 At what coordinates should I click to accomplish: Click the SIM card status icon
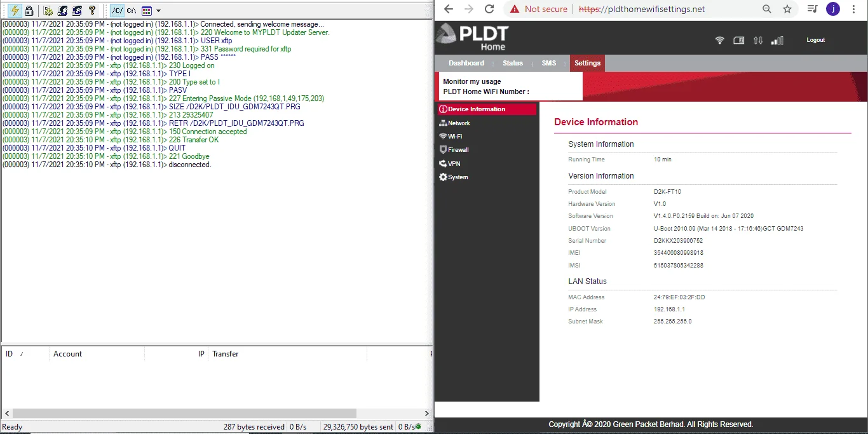coord(738,40)
